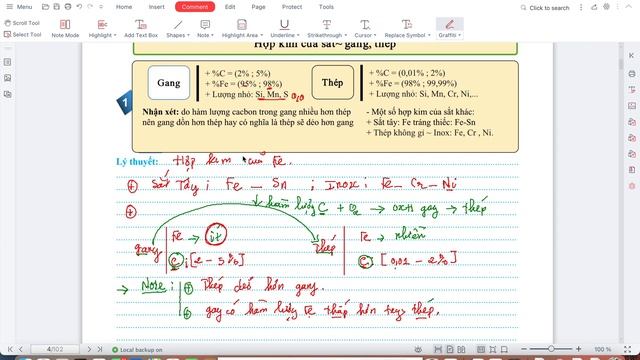Go to the previous page
Image resolution: width=640 pixels, height=360 pixels.
21,349
